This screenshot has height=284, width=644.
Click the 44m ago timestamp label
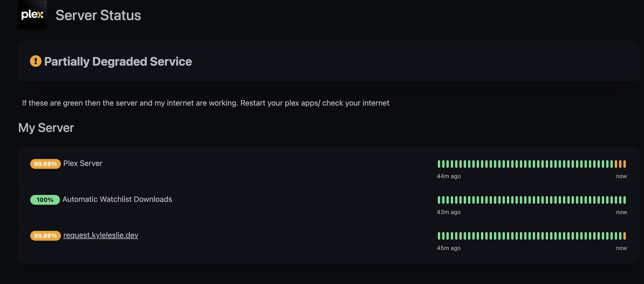click(x=449, y=176)
